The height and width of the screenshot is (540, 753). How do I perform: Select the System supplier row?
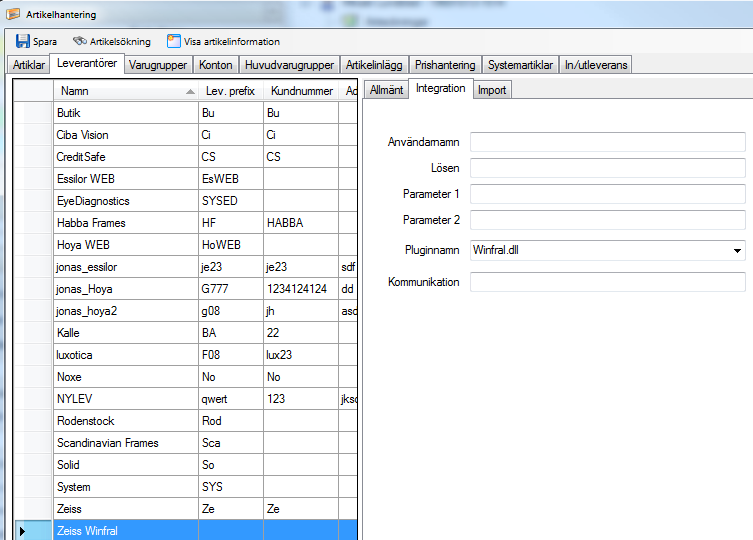click(185, 487)
